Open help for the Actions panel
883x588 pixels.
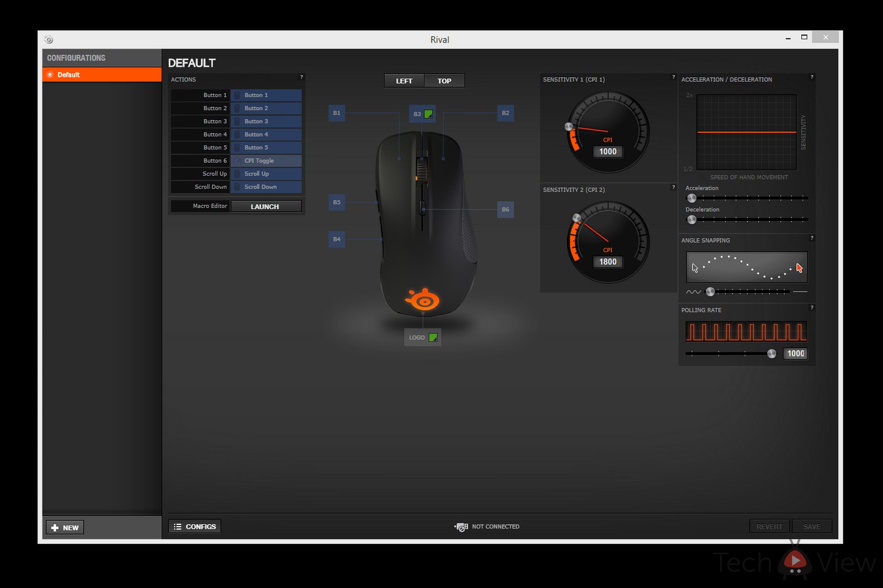click(x=301, y=77)
